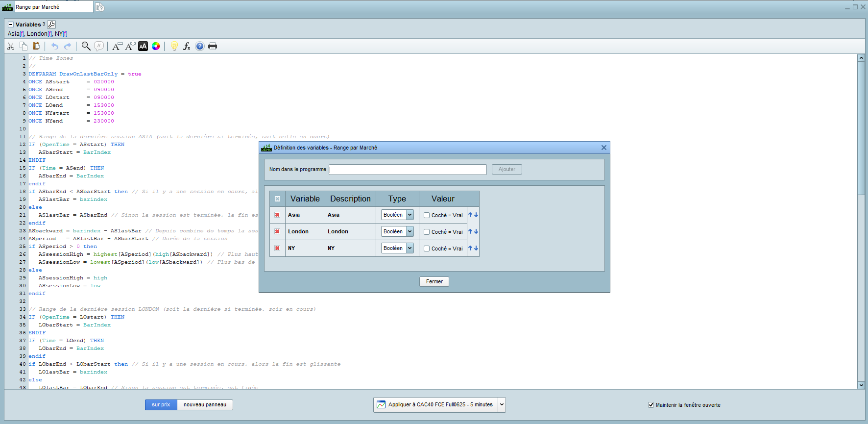
Task: Select the 'sur prix' toggle option
Action: (x=161, y=404)
